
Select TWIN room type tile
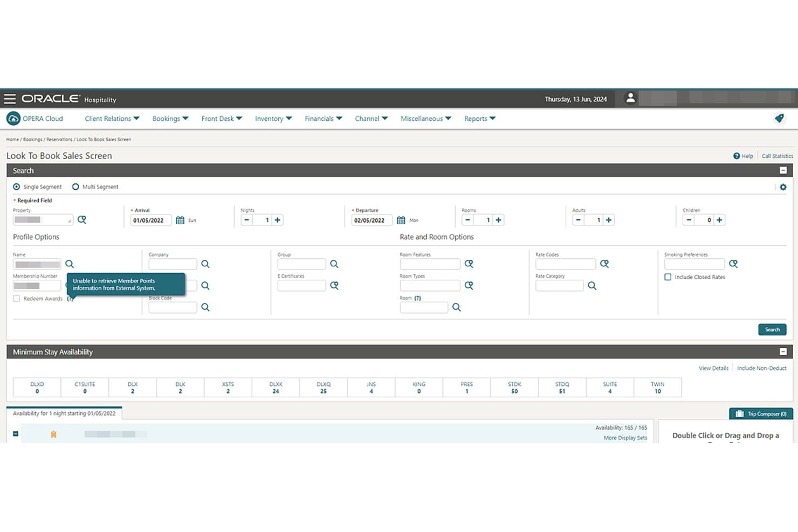point(658,388)
